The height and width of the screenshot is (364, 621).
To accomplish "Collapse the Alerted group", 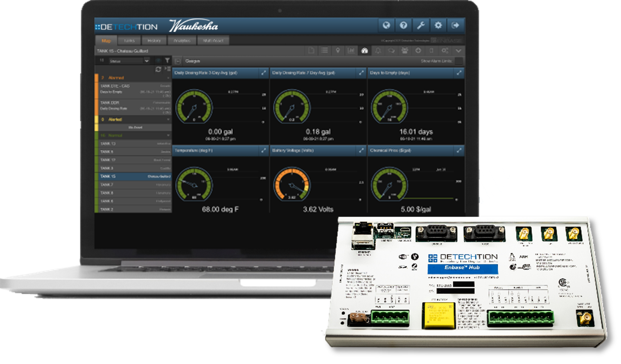I will pos(168,120).
